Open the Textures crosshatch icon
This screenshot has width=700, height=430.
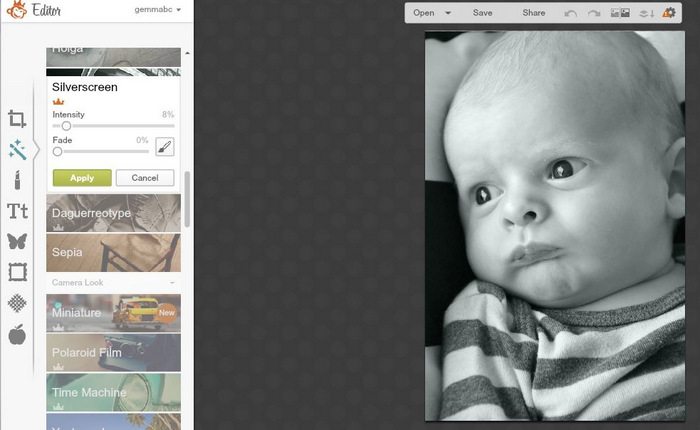[17, 303]
